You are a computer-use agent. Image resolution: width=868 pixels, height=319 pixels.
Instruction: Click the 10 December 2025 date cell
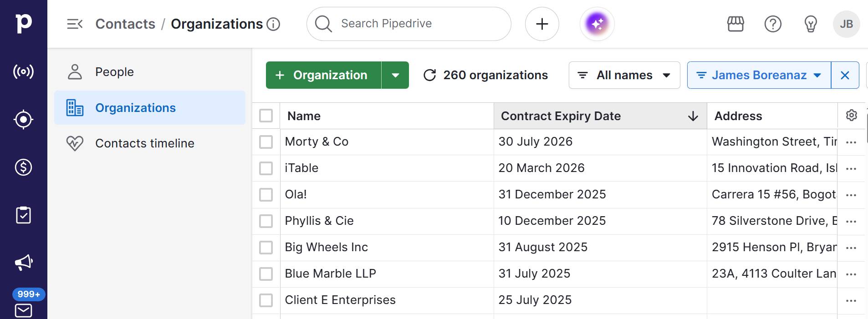[600, 221]
